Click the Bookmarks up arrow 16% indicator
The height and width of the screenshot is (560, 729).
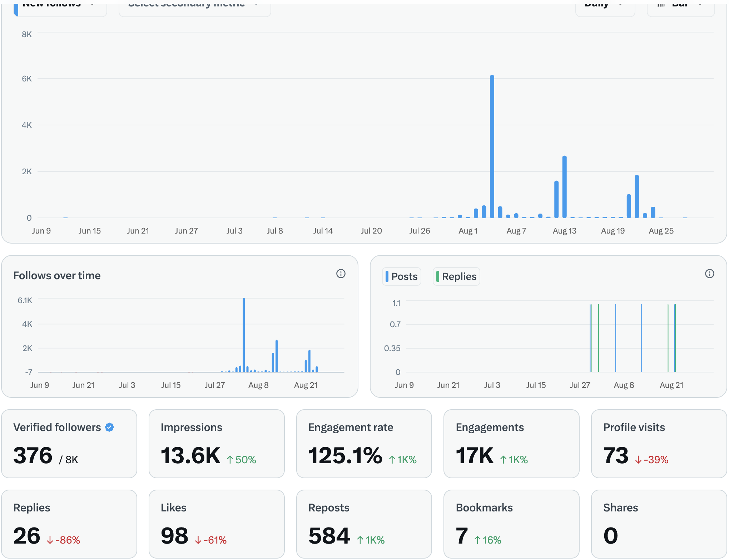pos(487,540)
